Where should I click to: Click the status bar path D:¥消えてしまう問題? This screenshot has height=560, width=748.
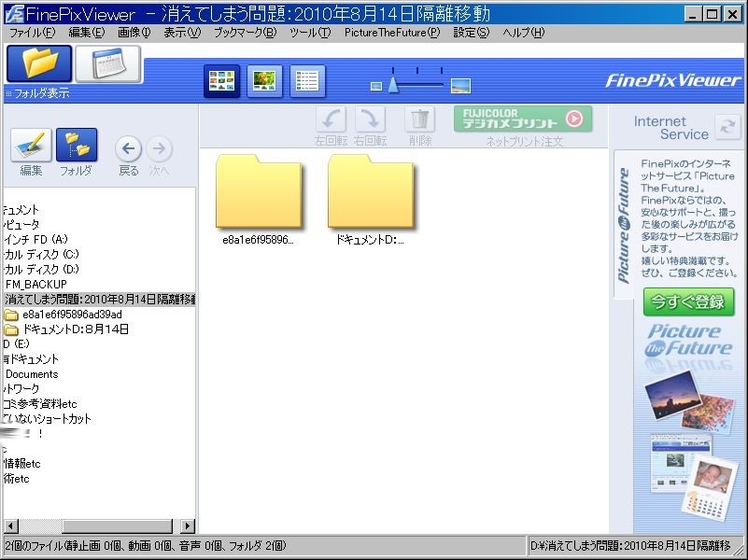[630, 546]
